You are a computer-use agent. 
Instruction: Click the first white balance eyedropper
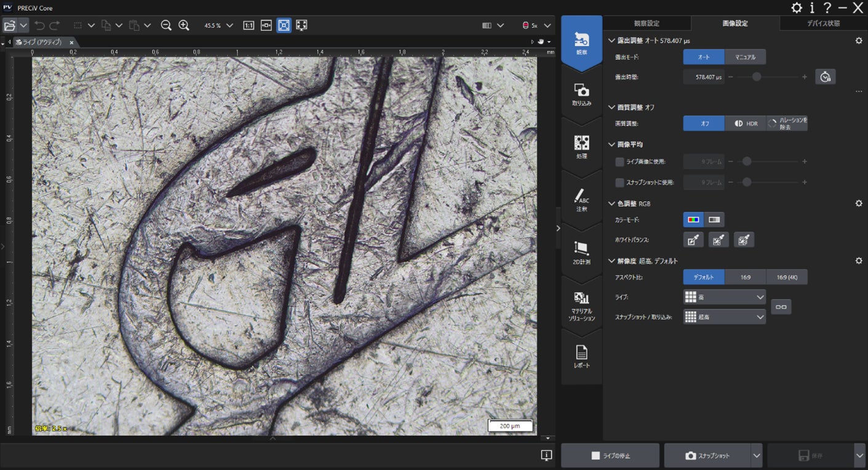(693, 240)
